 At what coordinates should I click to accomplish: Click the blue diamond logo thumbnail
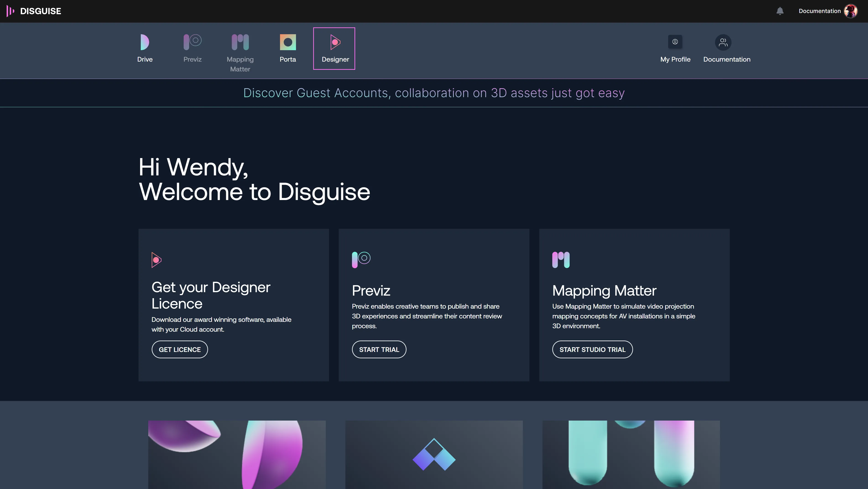click(434, 455)
